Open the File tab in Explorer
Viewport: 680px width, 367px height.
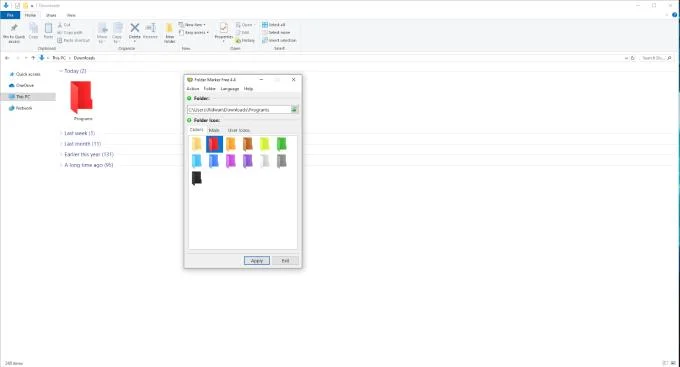click(10, 15)
